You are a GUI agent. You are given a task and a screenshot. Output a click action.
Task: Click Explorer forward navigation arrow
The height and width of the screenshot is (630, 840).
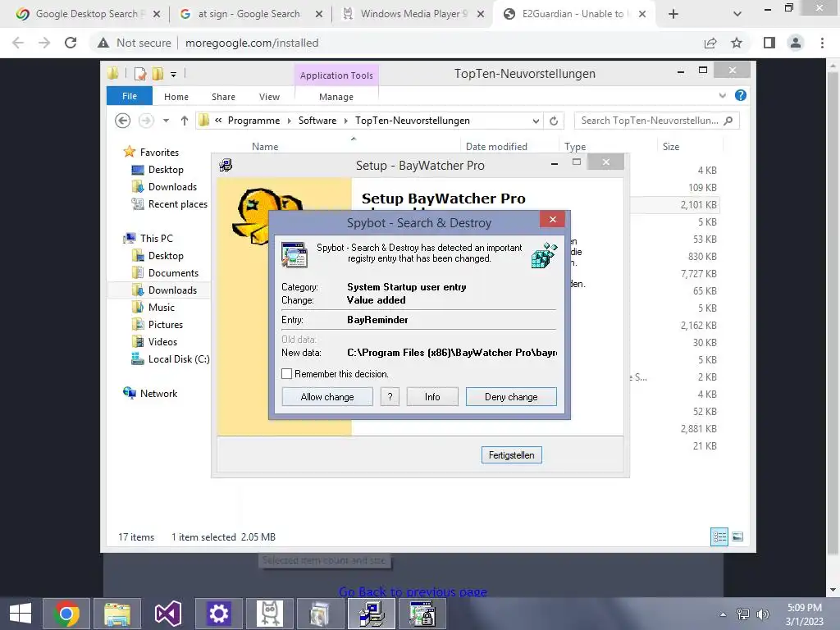click(x=146, y=121)
